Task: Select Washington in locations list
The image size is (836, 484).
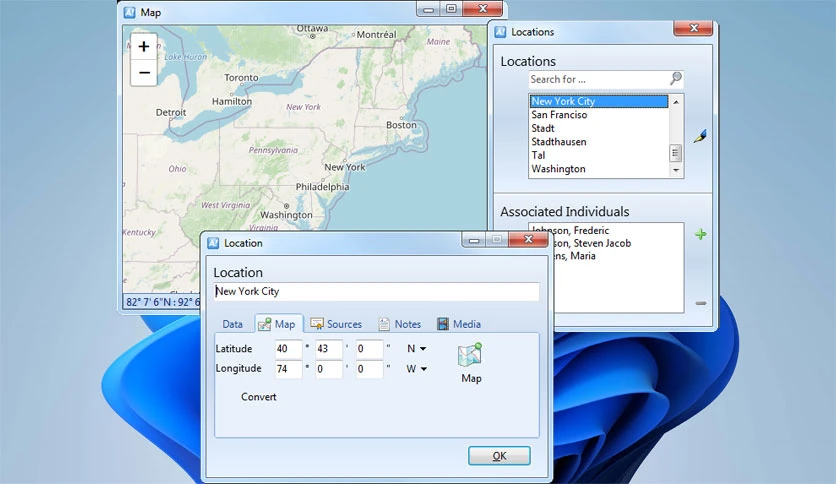Action: coord(599,169)
